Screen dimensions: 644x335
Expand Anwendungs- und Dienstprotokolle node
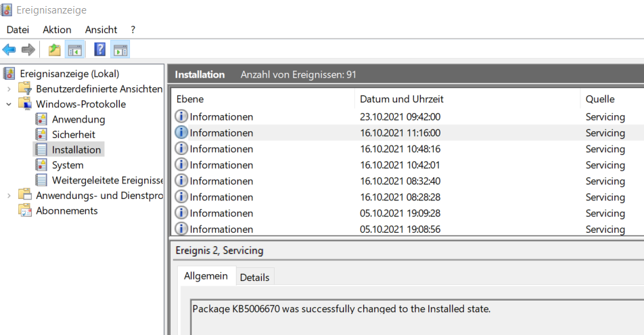tap(9, 196)
